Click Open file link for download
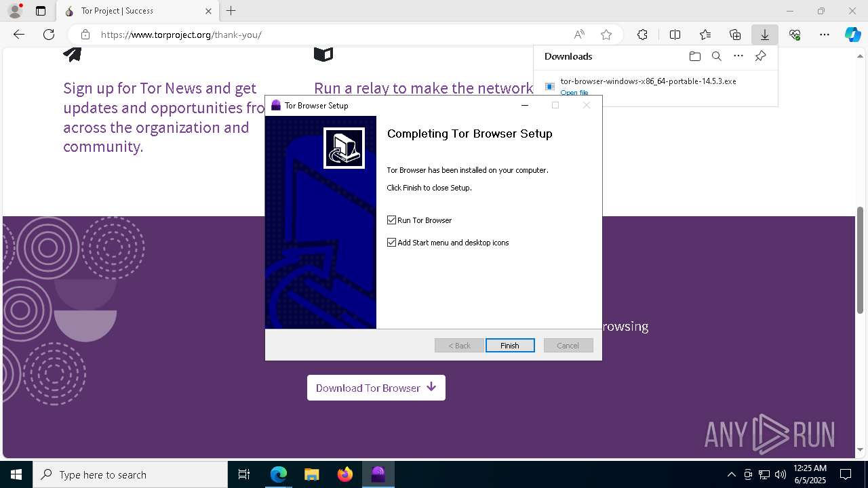Viewport: 868px width, 488px height. 574,92
